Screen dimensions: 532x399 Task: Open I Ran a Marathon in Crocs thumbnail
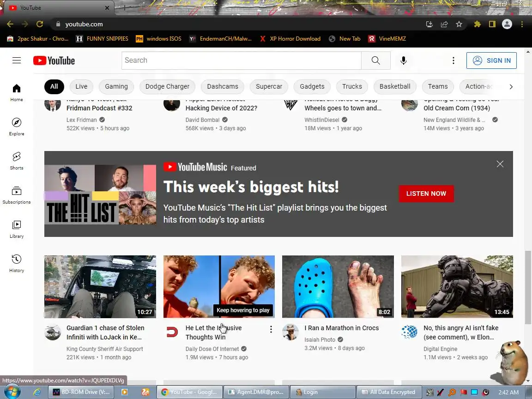338,287
